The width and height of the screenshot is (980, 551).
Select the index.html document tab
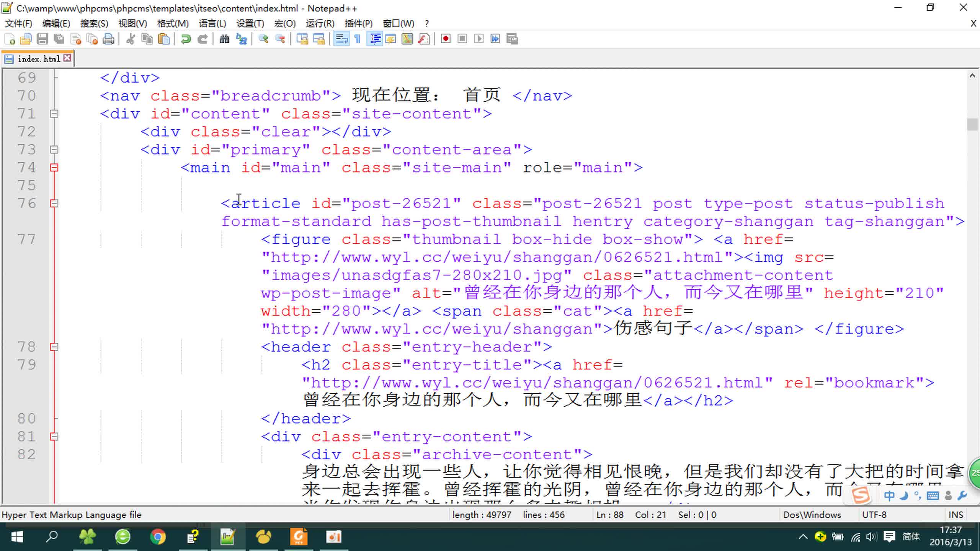39,59
